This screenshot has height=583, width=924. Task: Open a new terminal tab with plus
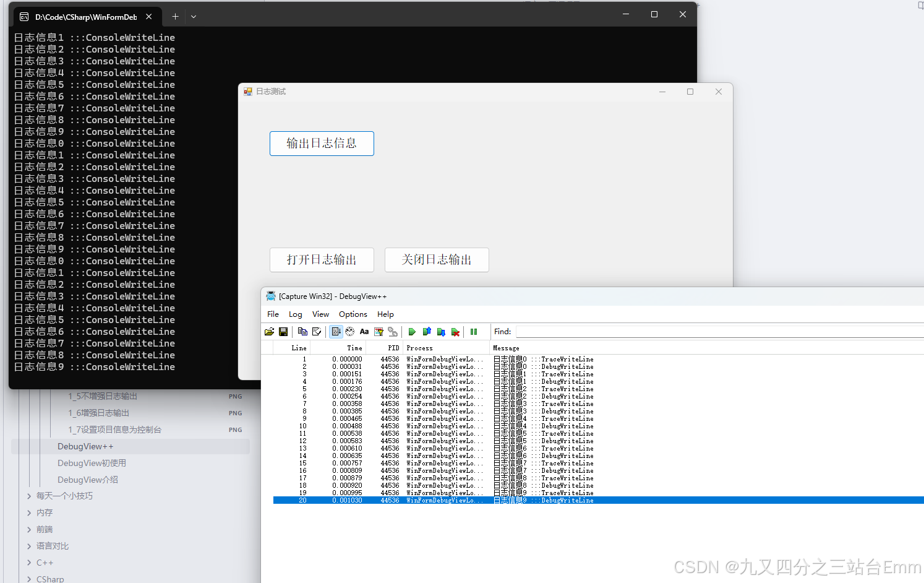(175, 17)
